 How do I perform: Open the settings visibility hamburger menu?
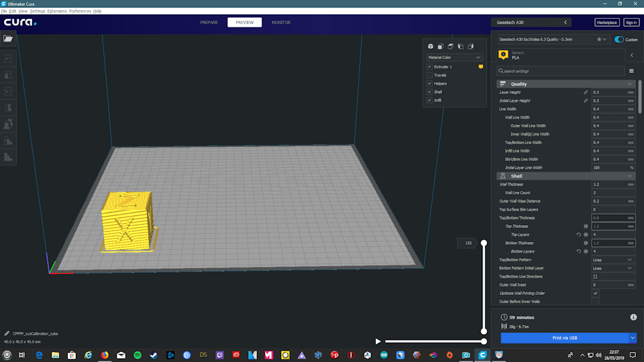[x=631, y=71]
